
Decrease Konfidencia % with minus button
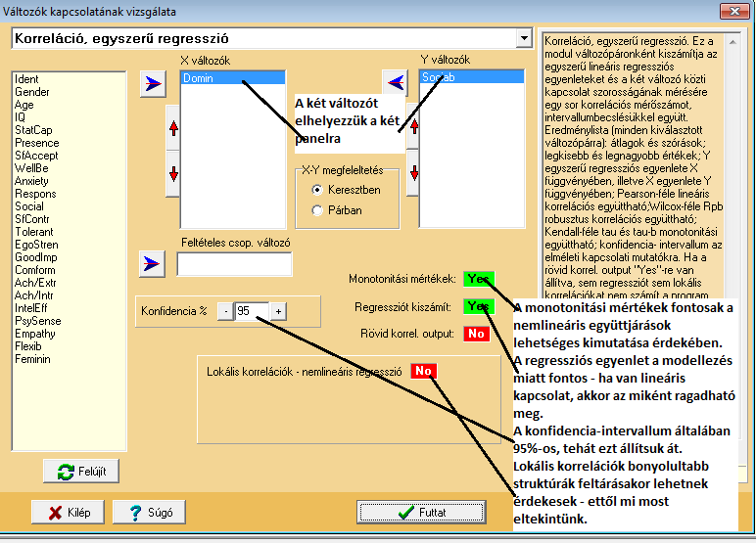point(225,311)
